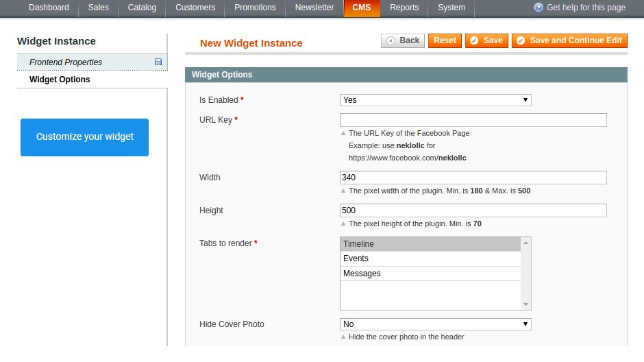Click the URL Key label

tap(216, 120)
